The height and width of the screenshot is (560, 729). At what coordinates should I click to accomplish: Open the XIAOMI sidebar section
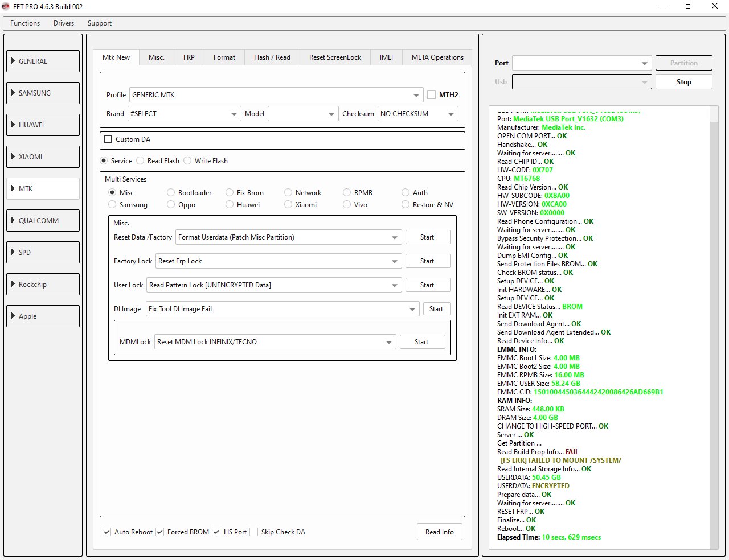coord(43,157)
